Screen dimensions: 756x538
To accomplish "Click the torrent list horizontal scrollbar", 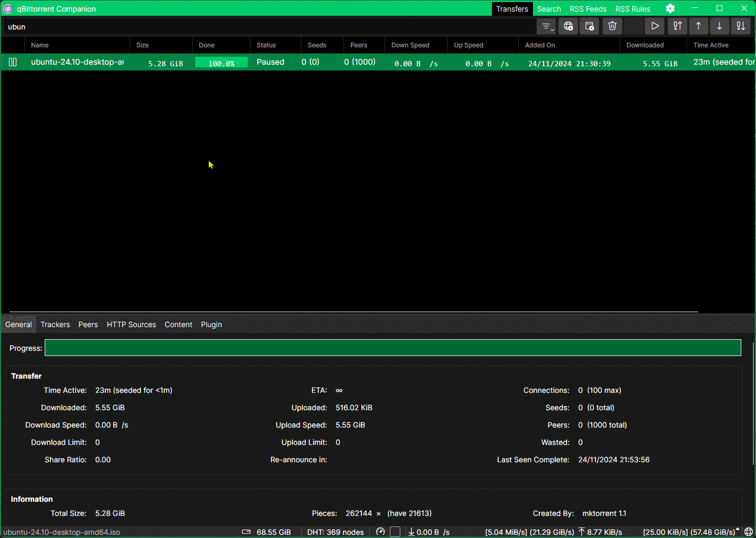I will (354, 312).
